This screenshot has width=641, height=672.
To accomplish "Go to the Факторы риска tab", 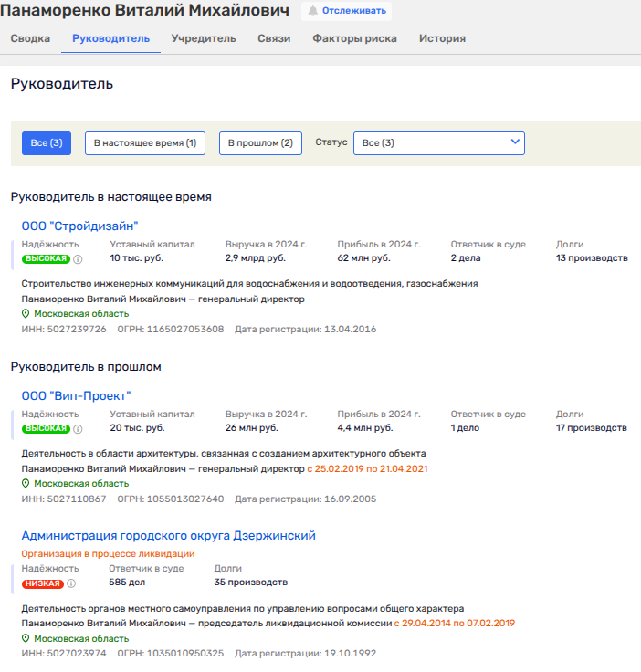I will [x=354, y=39].
